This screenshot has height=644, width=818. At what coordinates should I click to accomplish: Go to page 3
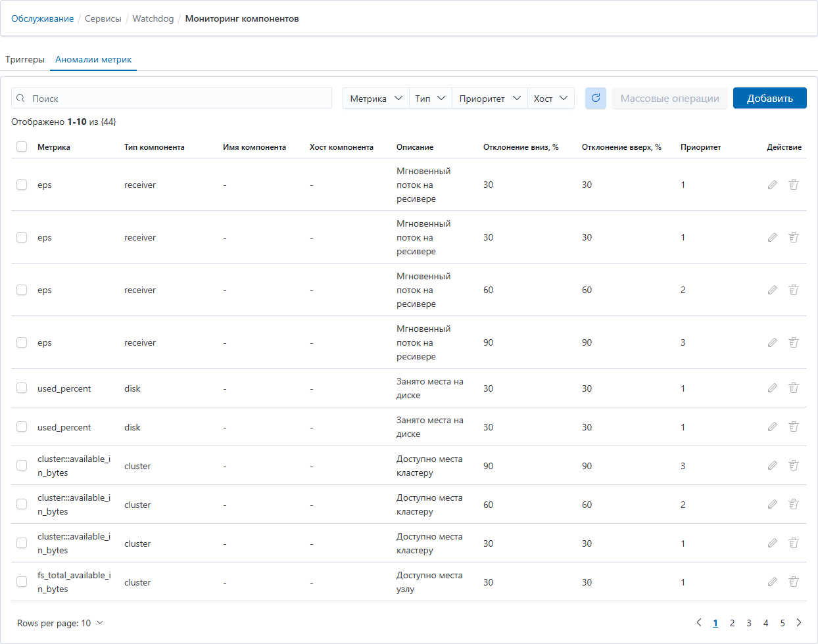[x=749, y=623]
